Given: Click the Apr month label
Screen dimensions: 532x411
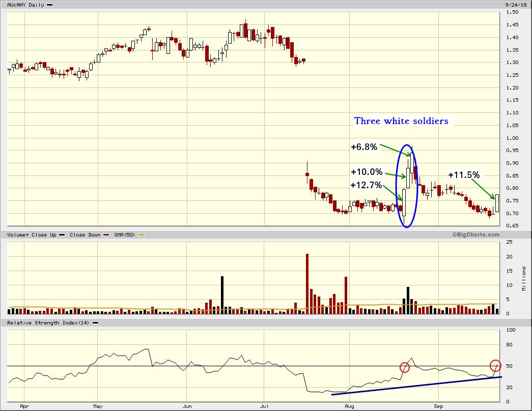Looking at the screenshot, I should [24, 406].
